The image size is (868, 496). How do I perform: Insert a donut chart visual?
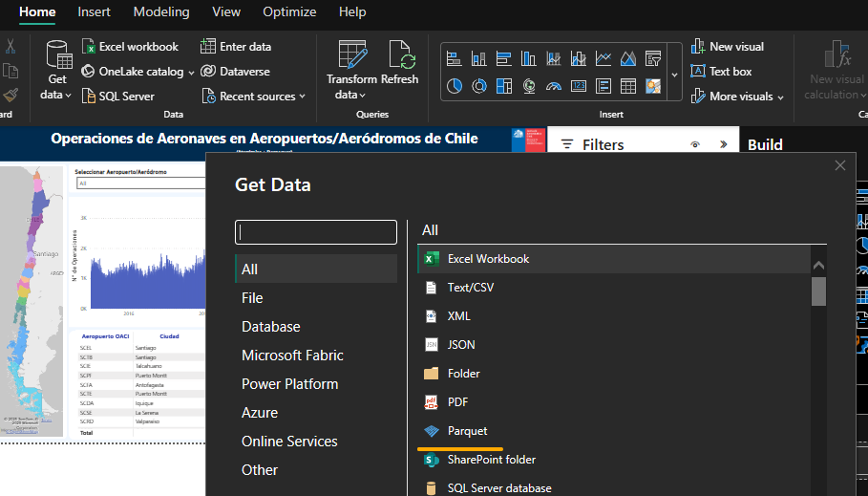click(478, 86)
